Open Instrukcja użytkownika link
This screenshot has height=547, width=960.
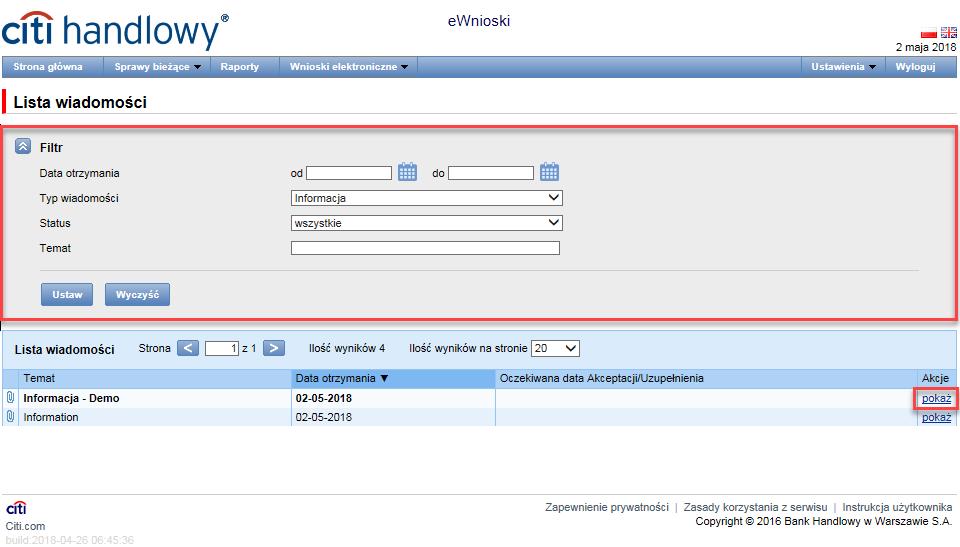click(x=897, y=507)
